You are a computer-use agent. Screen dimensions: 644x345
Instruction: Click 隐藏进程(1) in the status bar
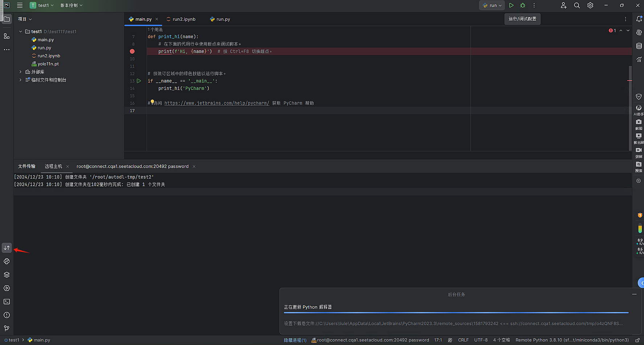click(x=295, y=340)
